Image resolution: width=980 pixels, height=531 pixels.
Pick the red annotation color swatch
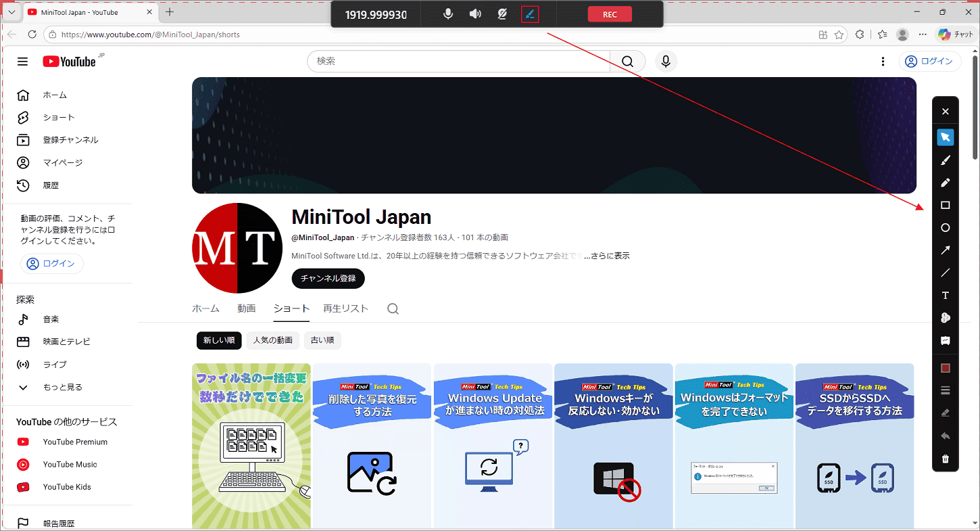(x=946, y=367)
